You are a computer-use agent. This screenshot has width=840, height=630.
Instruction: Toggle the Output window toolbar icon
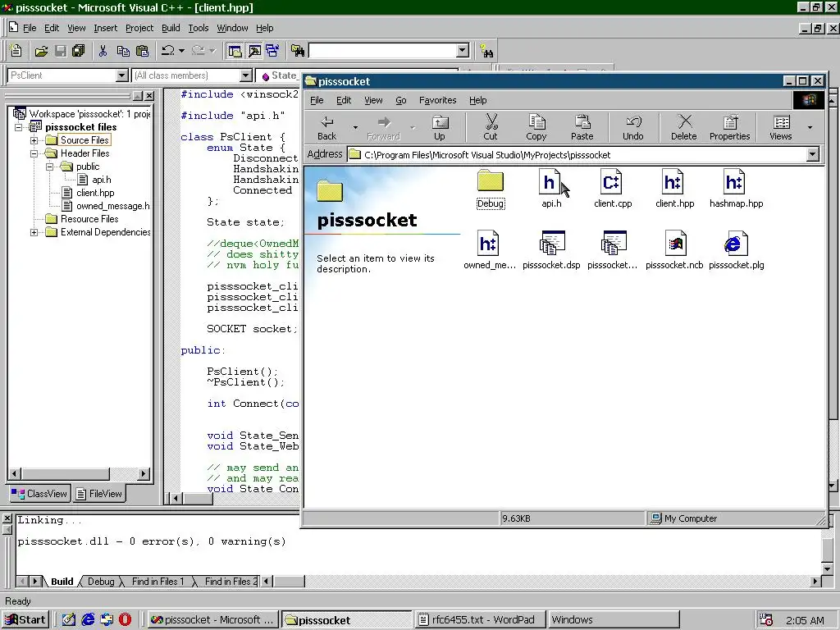pyautogui.click(x=254, y=51)
